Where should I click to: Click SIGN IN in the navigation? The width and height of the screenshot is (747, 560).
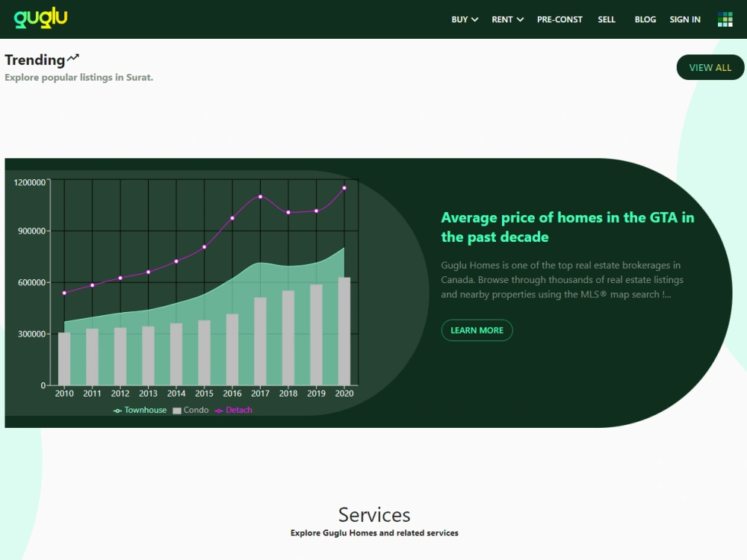(684, 19)
